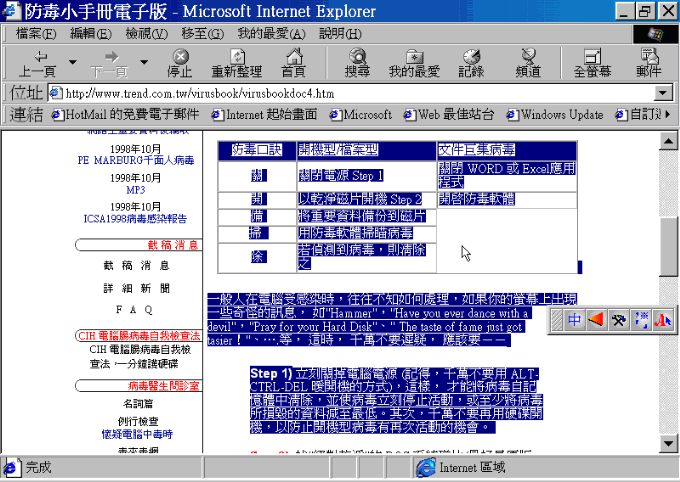Click the red arrow IME toolbar icon
Screen dimensions: 680x482
(x=596, y=320)
